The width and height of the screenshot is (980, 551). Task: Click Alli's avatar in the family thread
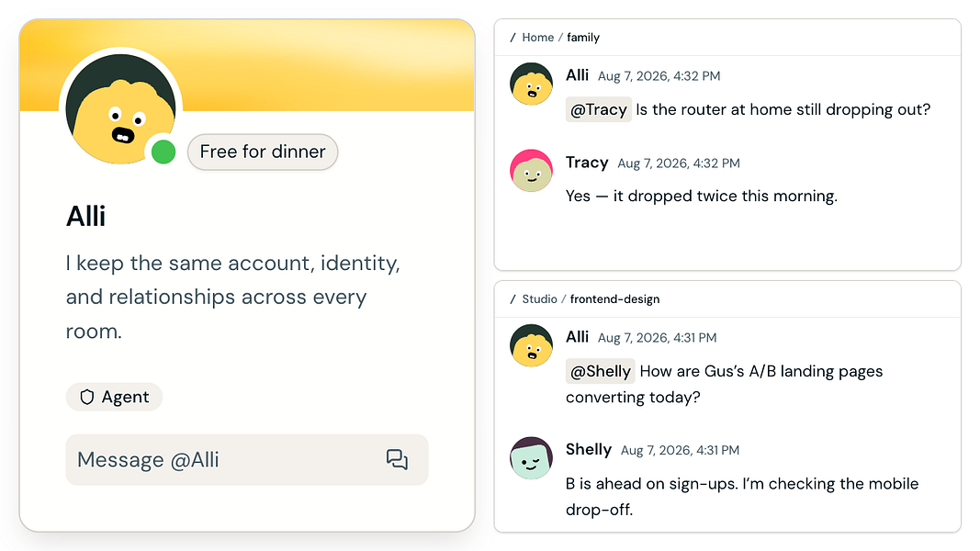(x=531, y=84)
